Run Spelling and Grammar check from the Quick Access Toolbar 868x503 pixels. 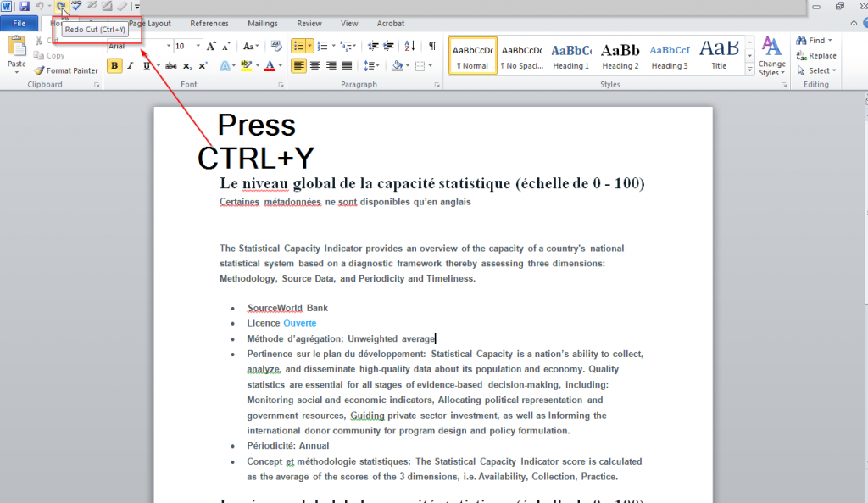click(76, 6)
